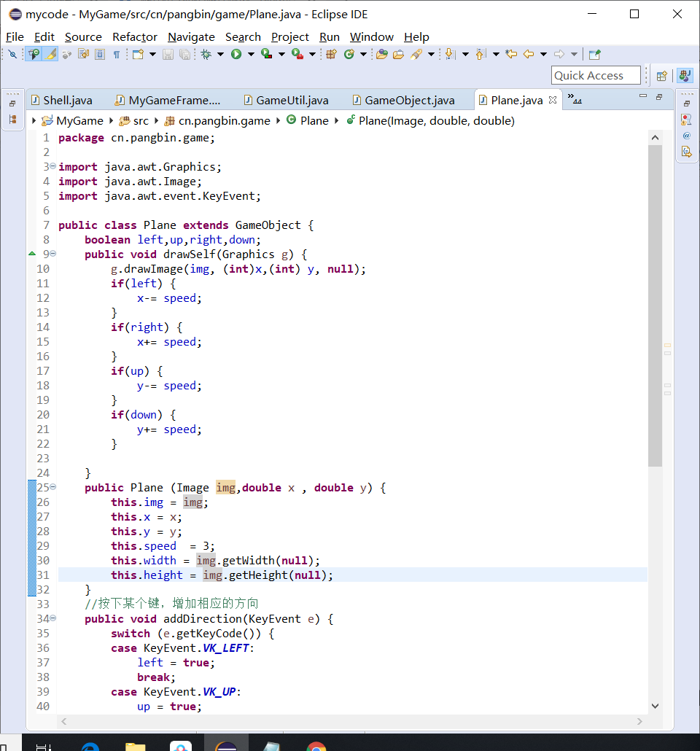This screenshot has width=700, height=751.
Task: Click the Save disk icon
Action: 168,54
